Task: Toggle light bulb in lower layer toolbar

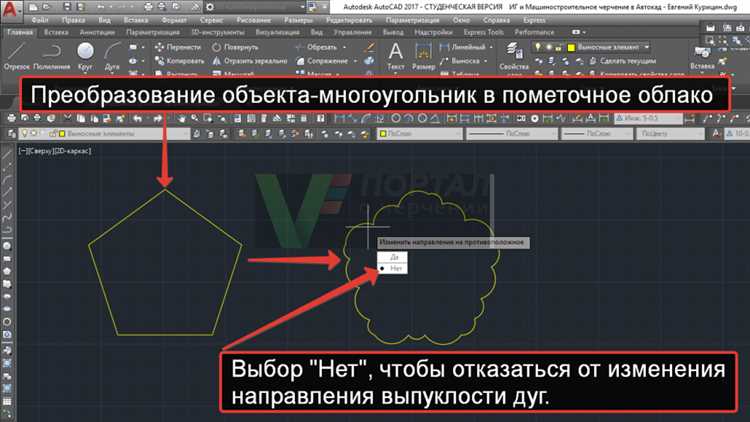Action: click(x=24, y=133)
